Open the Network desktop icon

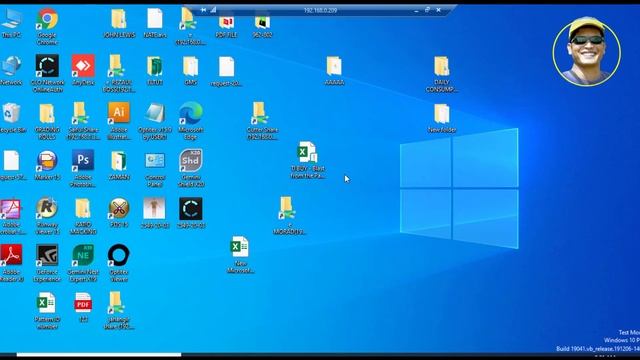pos(11,66)
